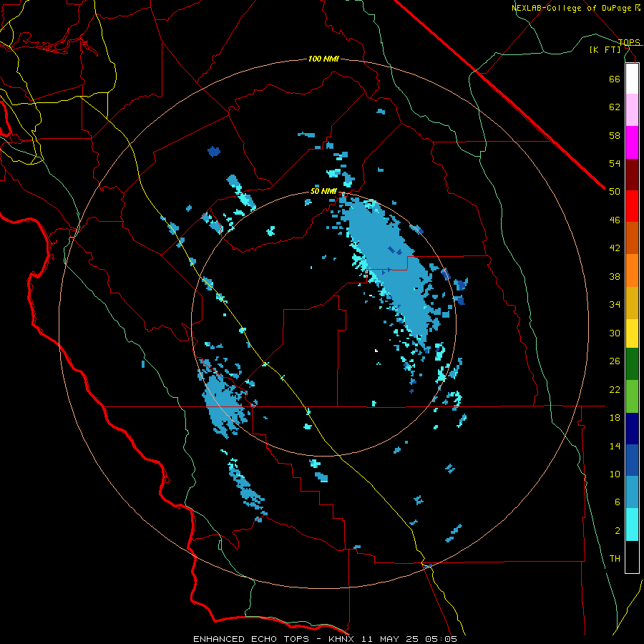644x644 pixels.
Task: Click the 'TOPS' legend title
Action: click(629, 42)
